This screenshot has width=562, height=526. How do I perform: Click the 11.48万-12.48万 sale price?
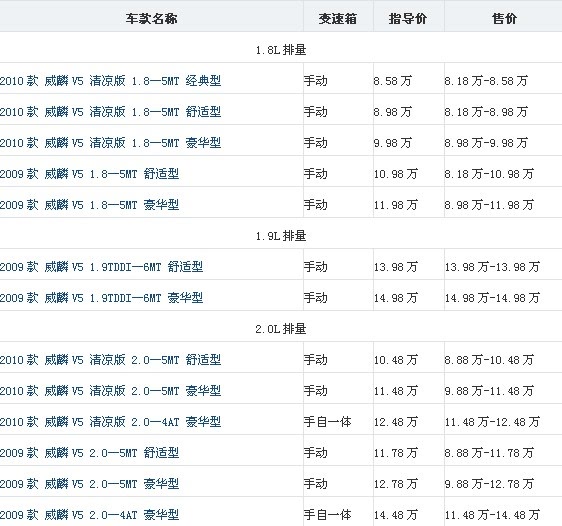tap(492, 422)
